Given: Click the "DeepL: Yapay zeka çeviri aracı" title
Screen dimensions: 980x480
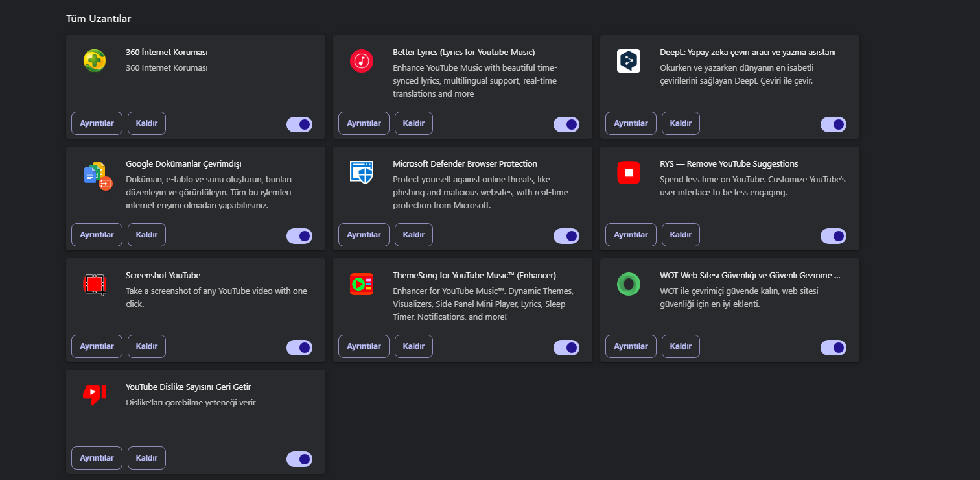Looking at the screenshot, I should (748, 52).
